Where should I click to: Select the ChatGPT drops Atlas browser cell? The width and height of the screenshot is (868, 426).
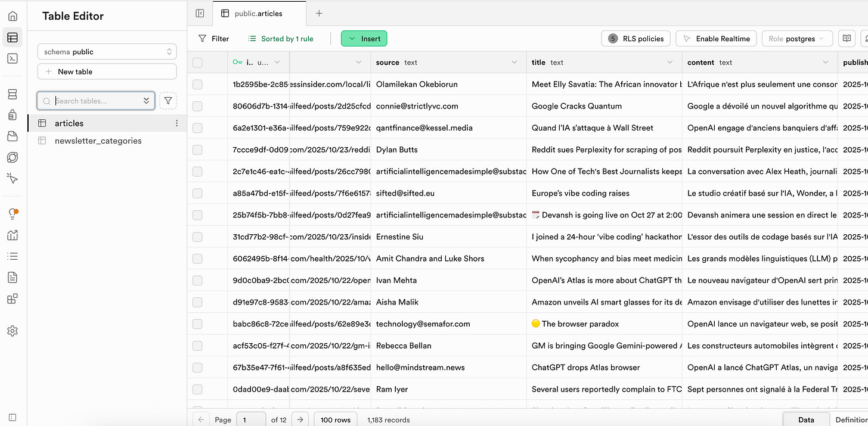coord(604,367)
